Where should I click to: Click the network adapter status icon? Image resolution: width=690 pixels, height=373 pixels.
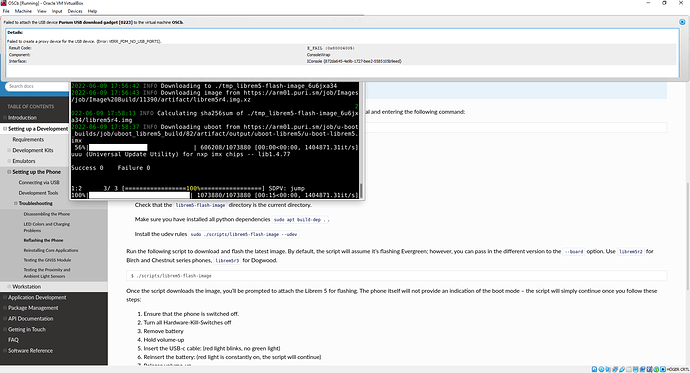(615, 369)
